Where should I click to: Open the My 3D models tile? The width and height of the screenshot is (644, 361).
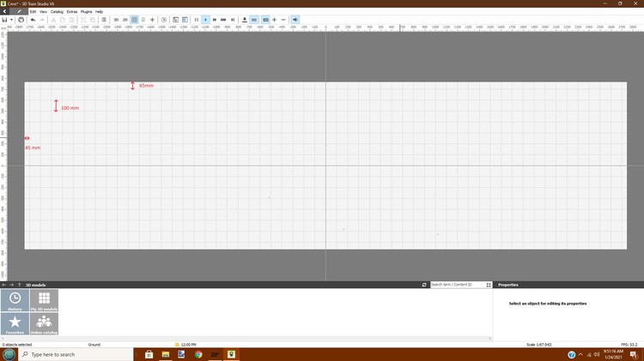click(x=44, y=300)
